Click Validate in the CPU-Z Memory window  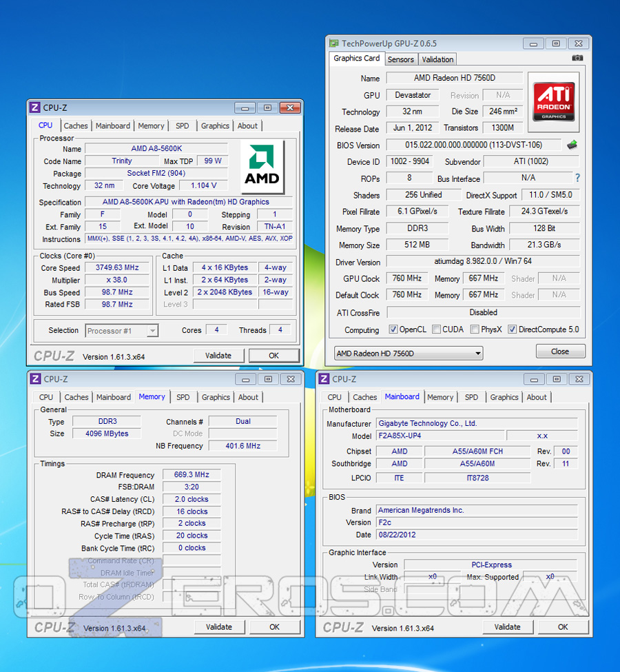click(219, 627)
